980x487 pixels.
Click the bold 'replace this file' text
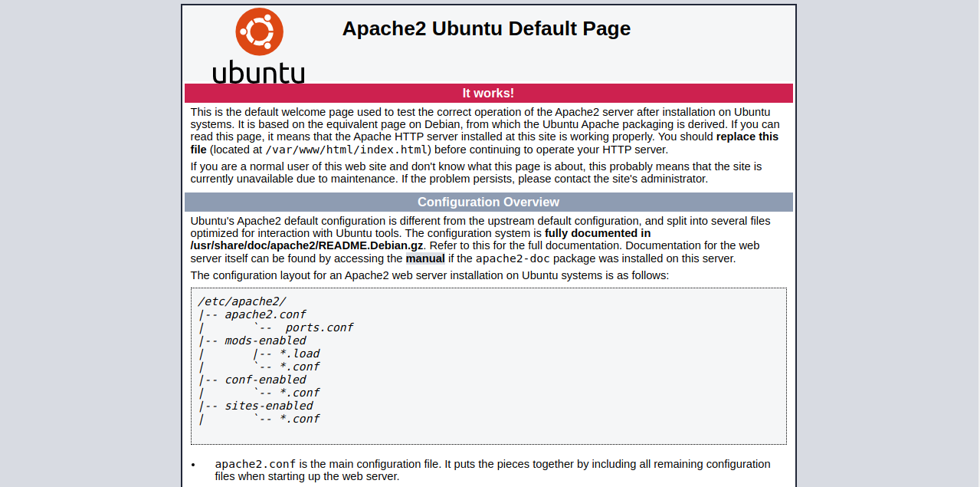(x=747, y=137)
